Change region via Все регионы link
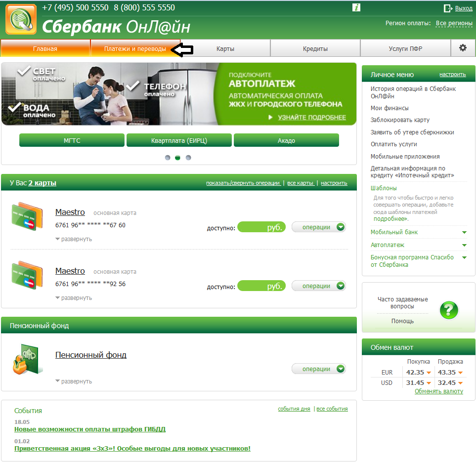Viewport: 476px width, 462px height. [x=454, y=23]
